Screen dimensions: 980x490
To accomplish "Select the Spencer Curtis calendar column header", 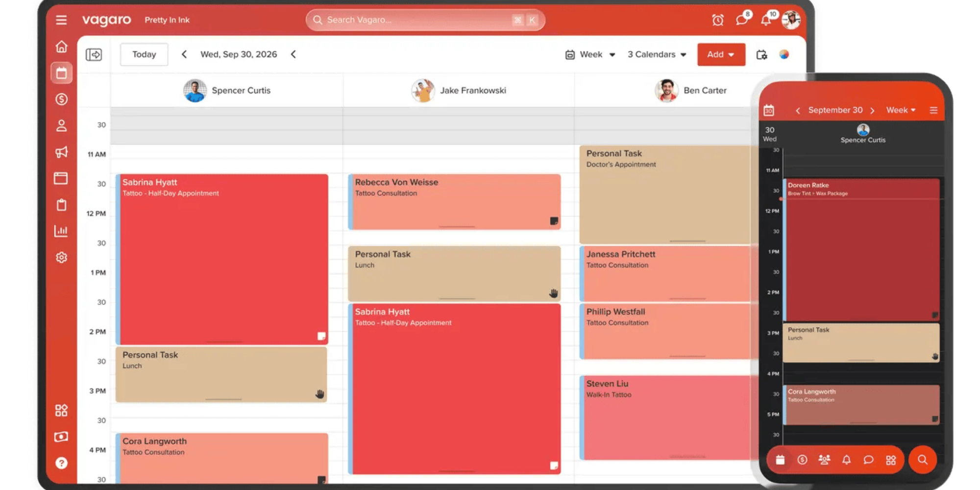I will 227,91.
